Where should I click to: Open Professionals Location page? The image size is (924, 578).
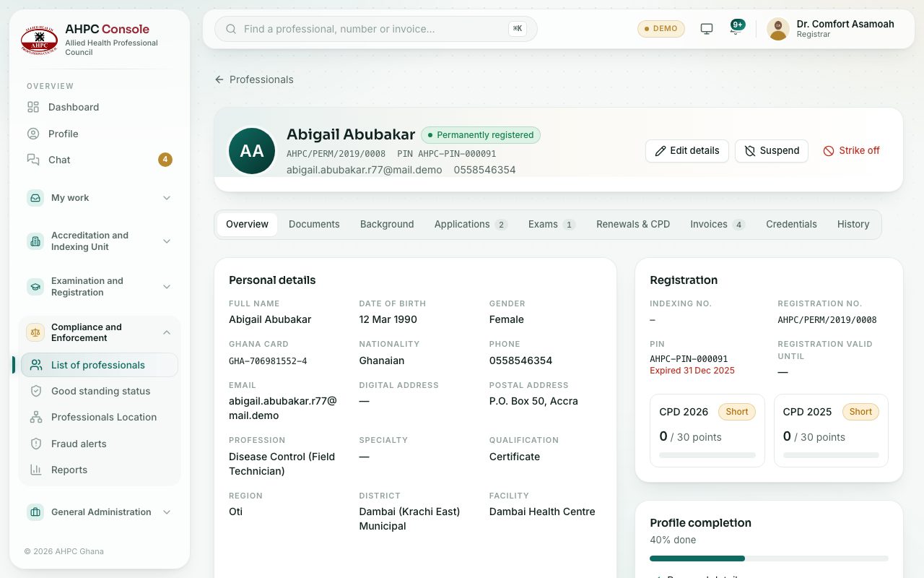[99, 417]
